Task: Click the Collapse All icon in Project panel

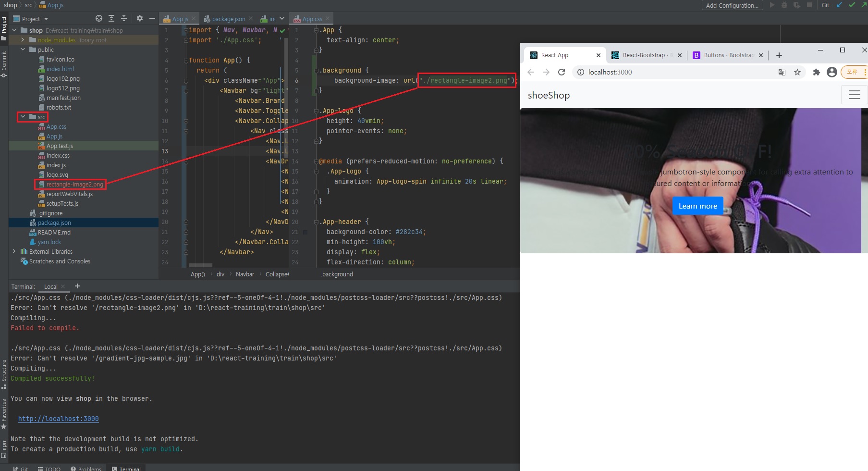Action: (124, 19)
